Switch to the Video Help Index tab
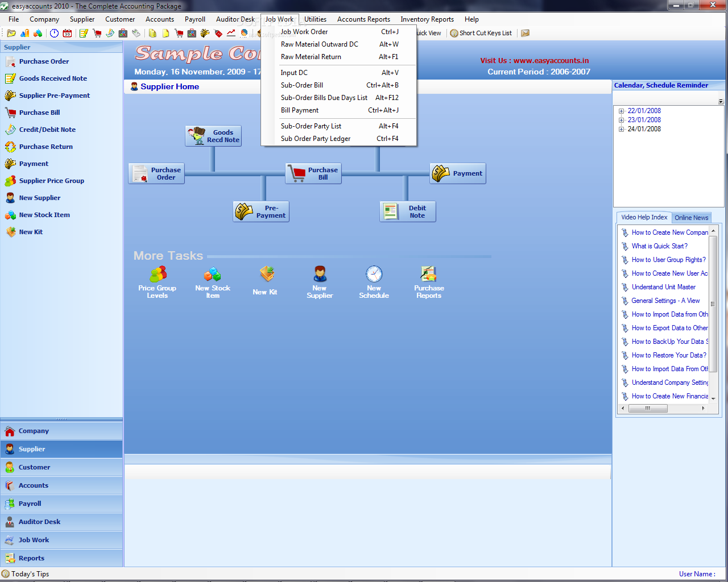728x582 pixels. point(644,217)
